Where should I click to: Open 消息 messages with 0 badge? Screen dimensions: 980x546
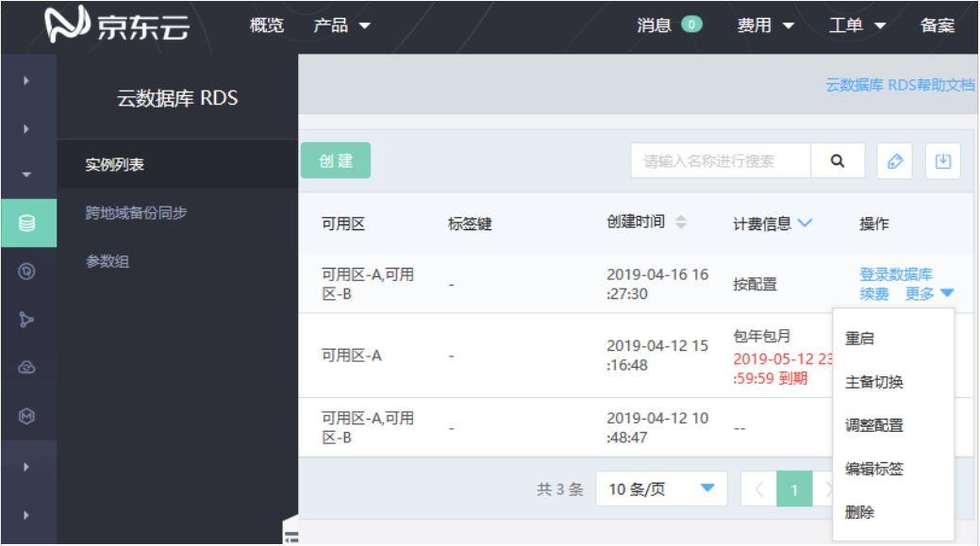(670, 25)
